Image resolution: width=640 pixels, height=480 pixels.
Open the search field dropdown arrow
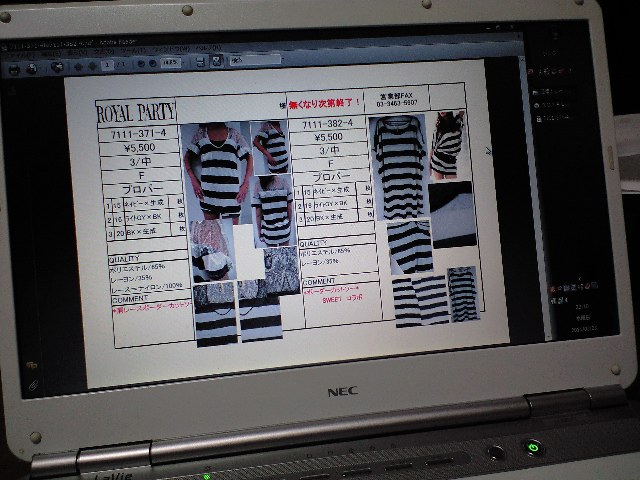[283, 58]
